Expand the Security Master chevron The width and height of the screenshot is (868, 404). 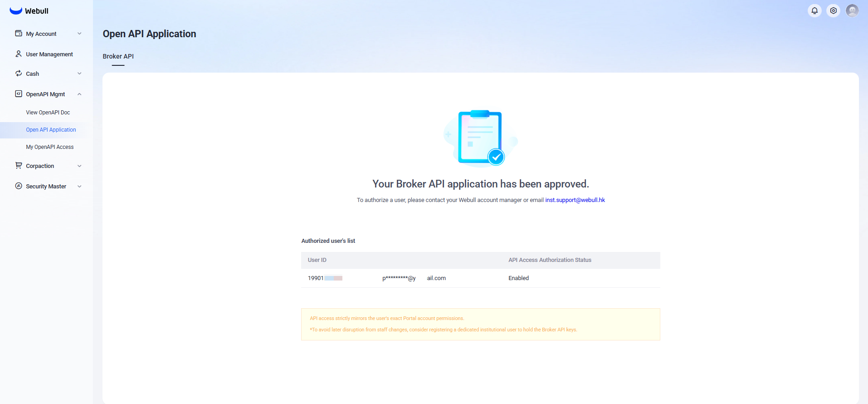pos(79,187)
